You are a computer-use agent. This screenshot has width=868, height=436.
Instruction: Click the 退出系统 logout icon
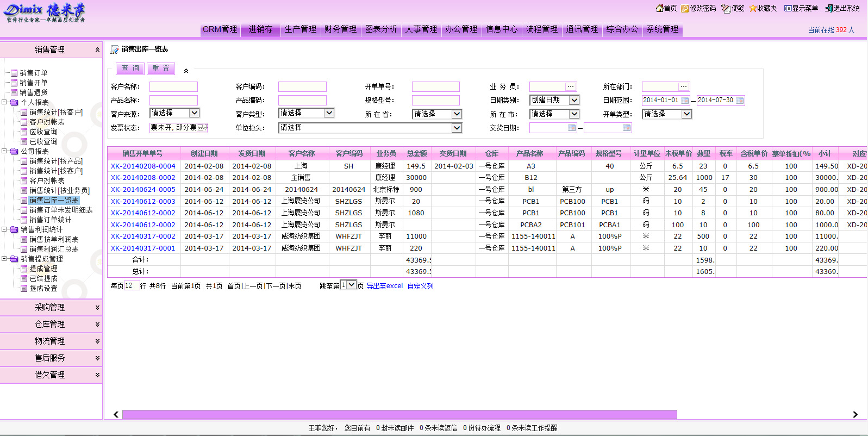(x=829, y=8)
